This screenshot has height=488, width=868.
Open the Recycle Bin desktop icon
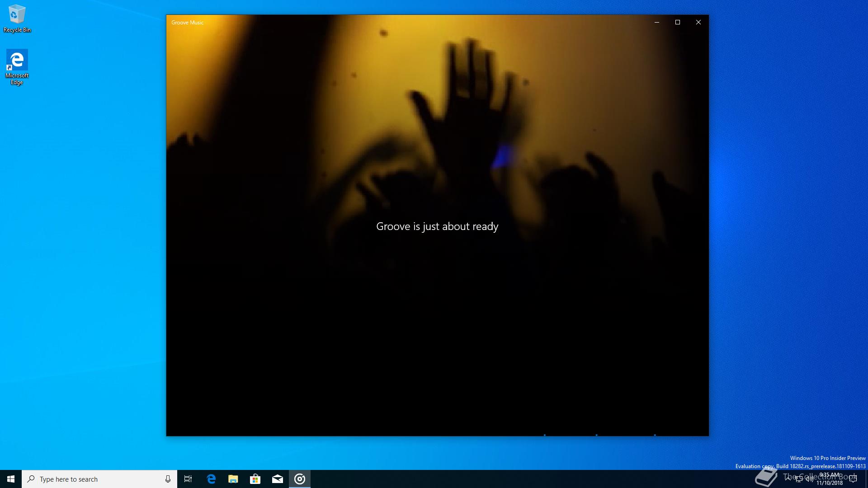click(17, 19)
